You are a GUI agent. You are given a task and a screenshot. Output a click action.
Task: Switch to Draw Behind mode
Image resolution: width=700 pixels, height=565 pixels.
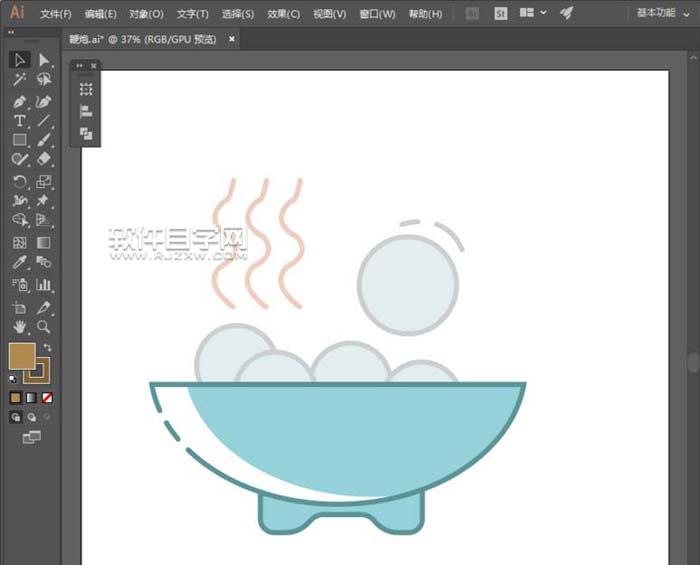(32, 417)
